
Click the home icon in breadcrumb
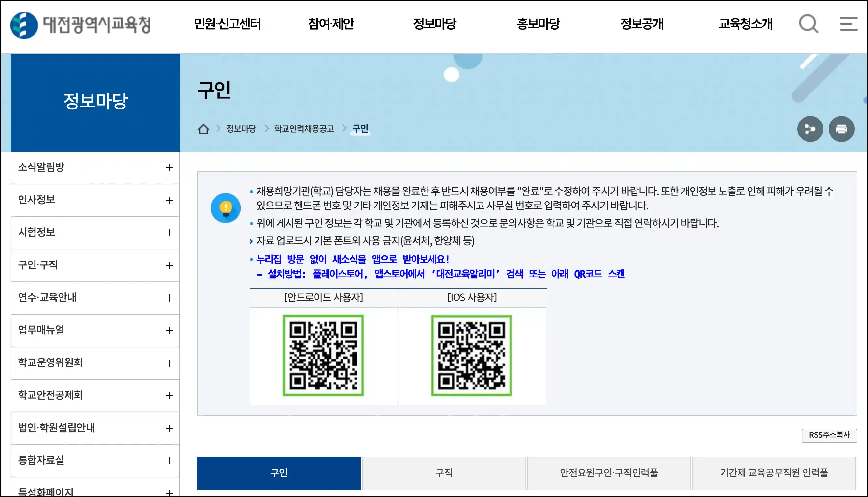pos(203,129)
